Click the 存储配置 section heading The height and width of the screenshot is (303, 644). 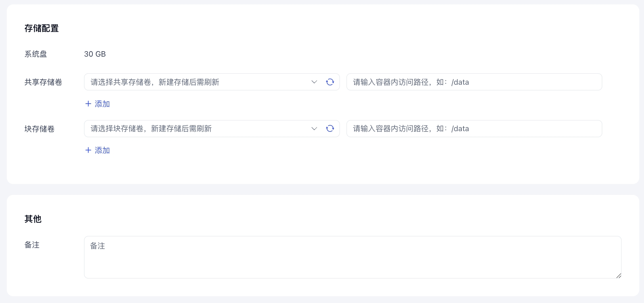42,28
